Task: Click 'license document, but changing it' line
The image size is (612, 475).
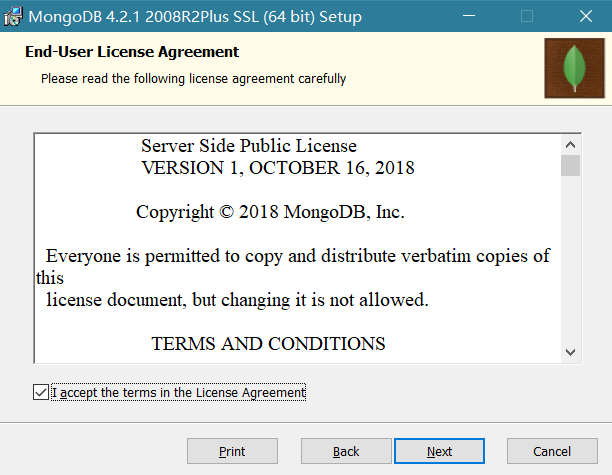Action: coord(237,300)
